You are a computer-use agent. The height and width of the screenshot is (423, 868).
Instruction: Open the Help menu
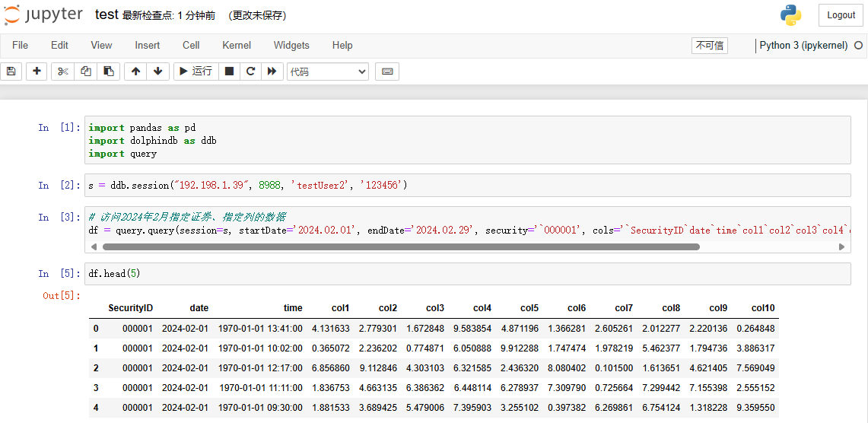[x=342, y=46]
